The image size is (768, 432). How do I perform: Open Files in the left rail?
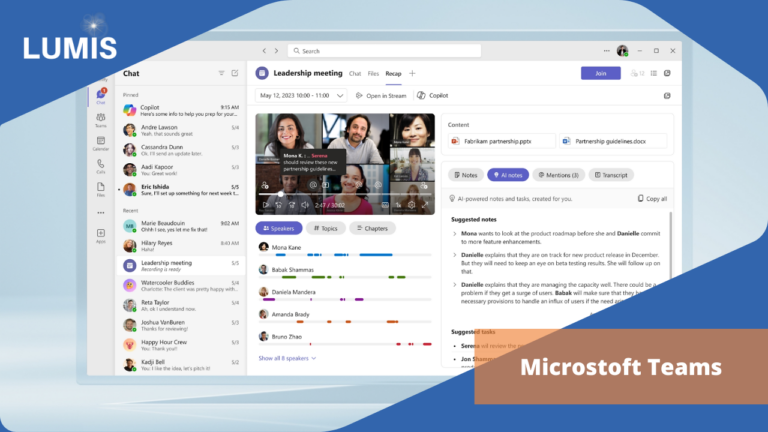(x=100, y=190)
